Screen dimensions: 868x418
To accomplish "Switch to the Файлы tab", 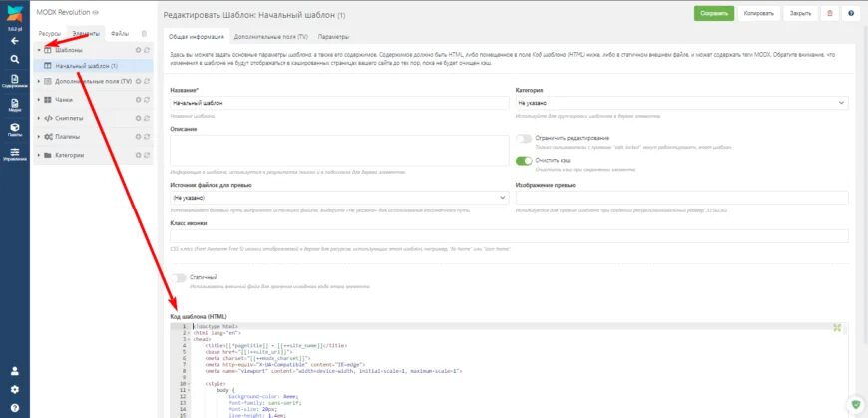I will pyautogui.click(x=119, y=33).
